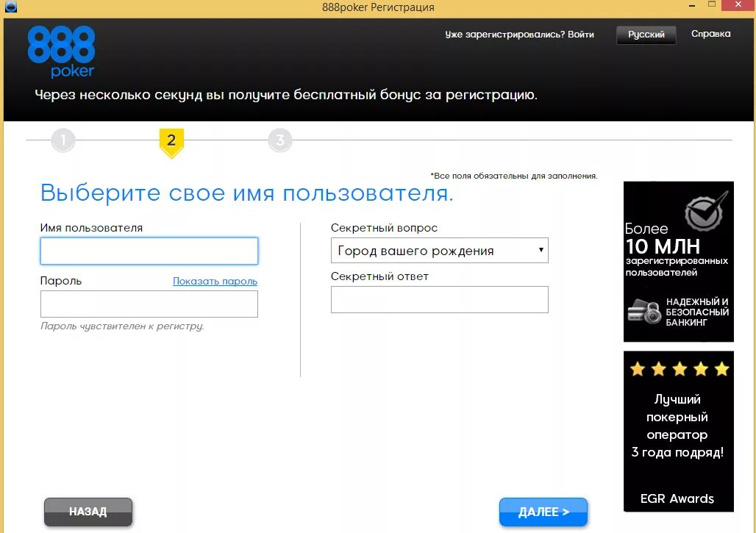Screen dimensions: 756x533
Task: Click the first gold star rating icon
Action: [x=638, y=369]
